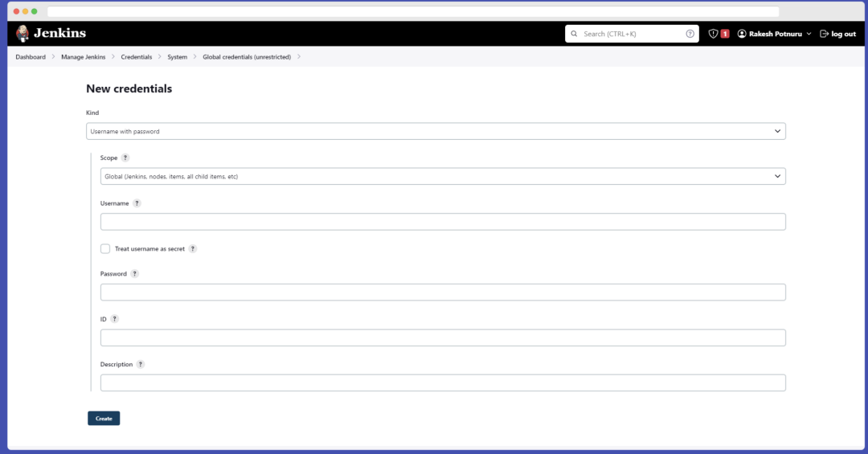Focus the Username text field
Image resolution: width=868 pixels, height=454 pixels.
point(443,222)
